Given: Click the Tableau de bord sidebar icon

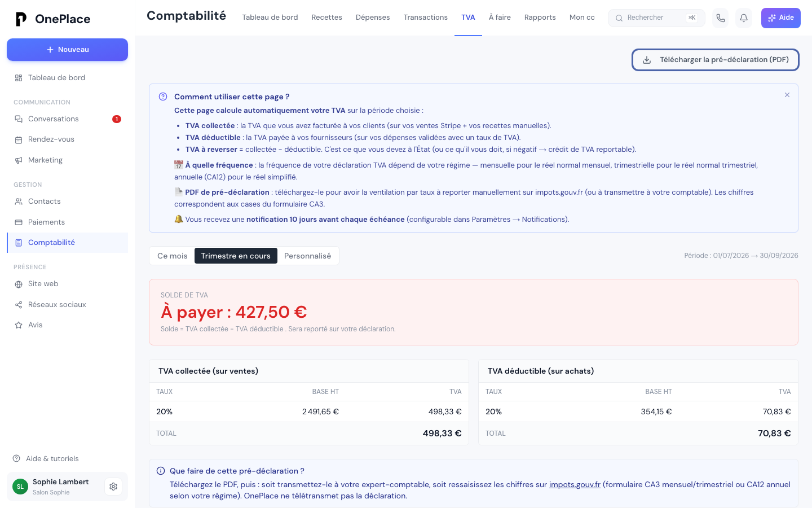Looking at the screenshot, I should [x=19, y=78].
